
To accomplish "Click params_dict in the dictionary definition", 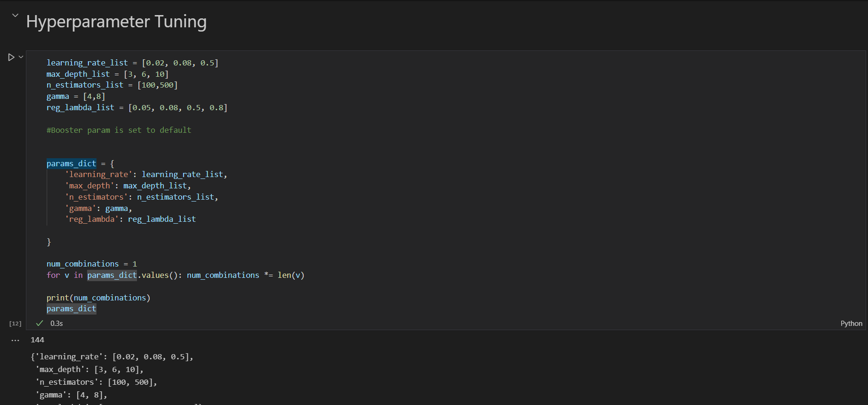I will click(71, 163).
